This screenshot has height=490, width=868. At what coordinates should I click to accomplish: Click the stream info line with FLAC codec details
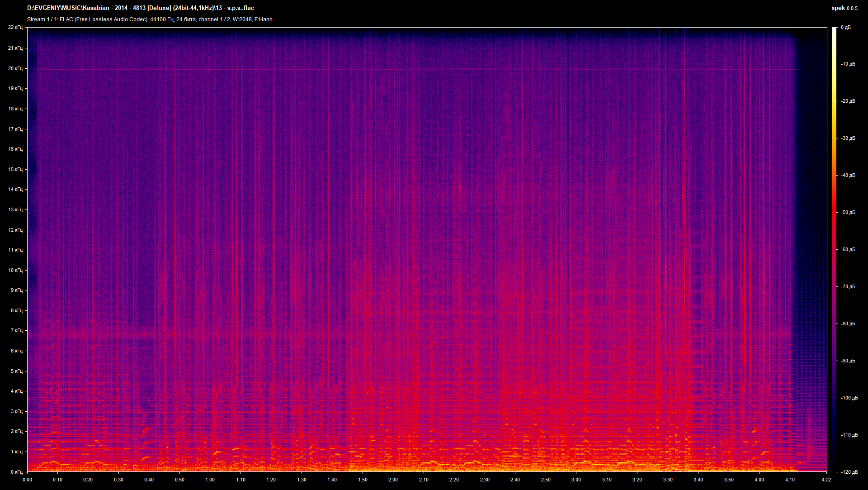tap(150, 19)
